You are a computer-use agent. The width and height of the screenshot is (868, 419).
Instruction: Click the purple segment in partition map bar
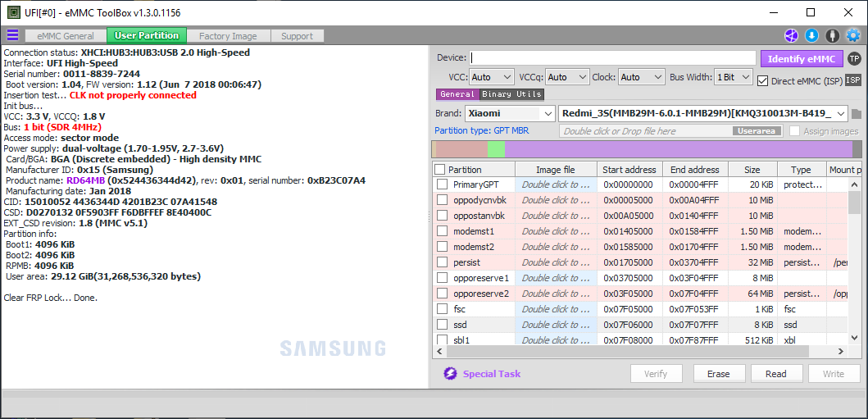[679, 149]
